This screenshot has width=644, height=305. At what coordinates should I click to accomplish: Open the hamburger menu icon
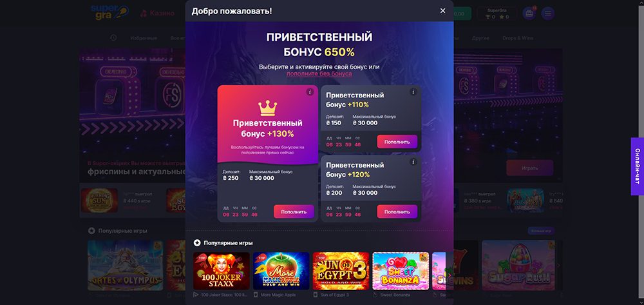click(547, 14)
